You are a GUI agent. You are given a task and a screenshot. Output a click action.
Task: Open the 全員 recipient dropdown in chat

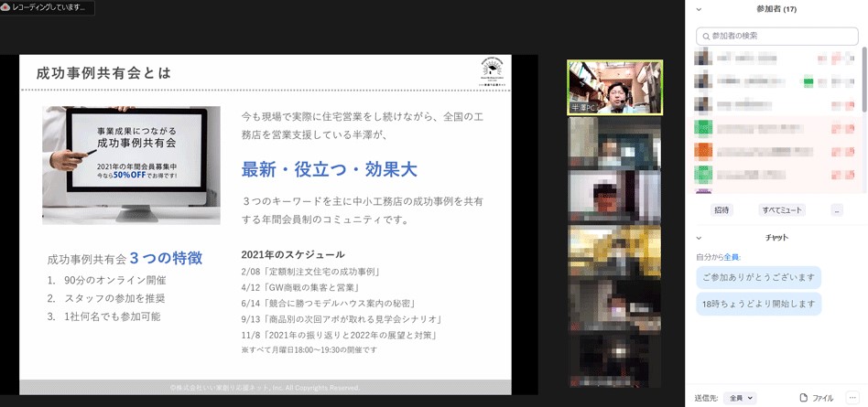pyautogui.click(x=740, y=398)
